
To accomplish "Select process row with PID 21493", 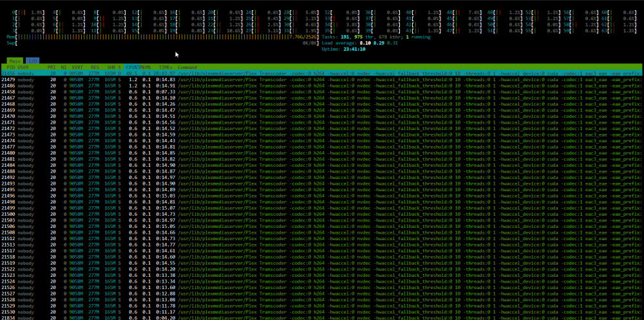I will (322, 184).
